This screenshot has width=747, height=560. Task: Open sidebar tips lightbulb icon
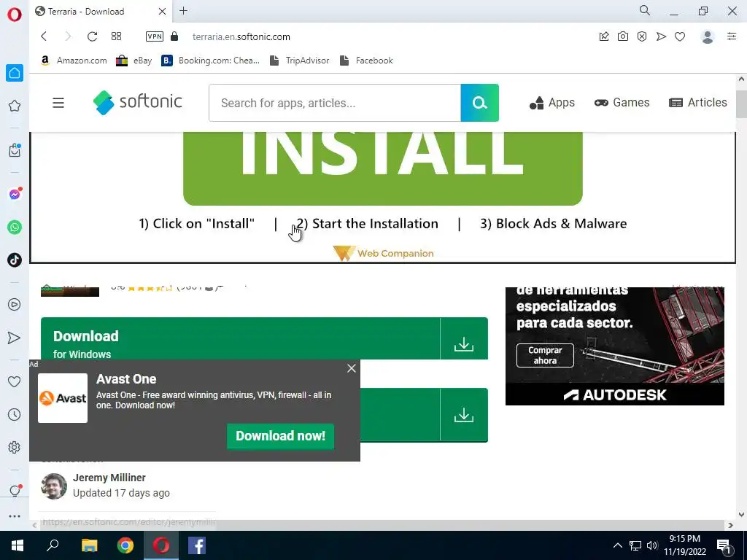[15, 491]
